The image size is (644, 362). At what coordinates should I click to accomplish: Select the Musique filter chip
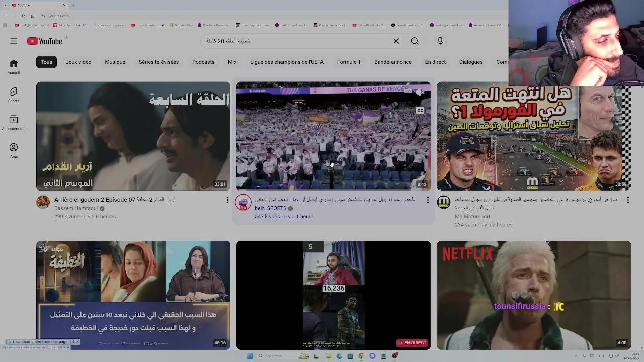tap(115, 62)
